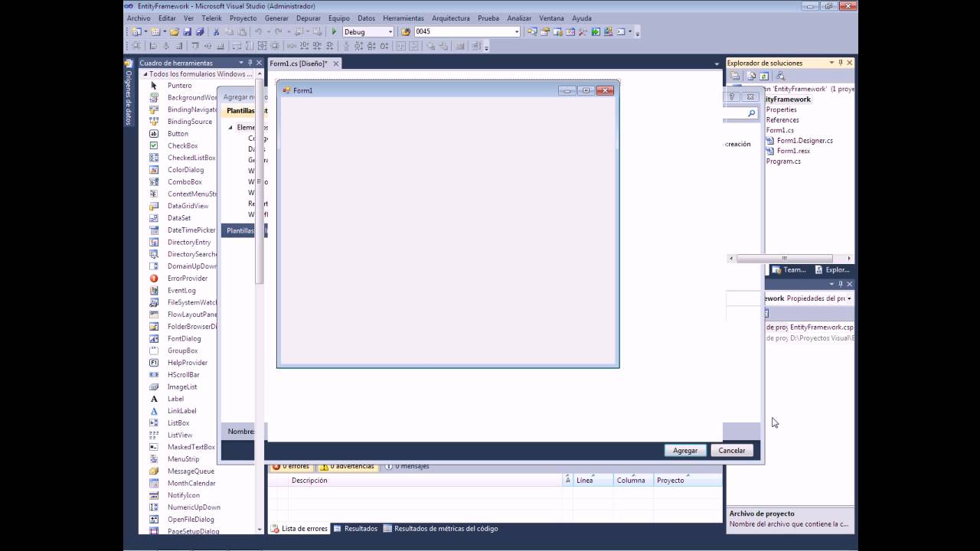Click Solution Explorer horizontal scrollbar thumb
Image resolution: width=980 pixels, height=551 pixels.
784,259
